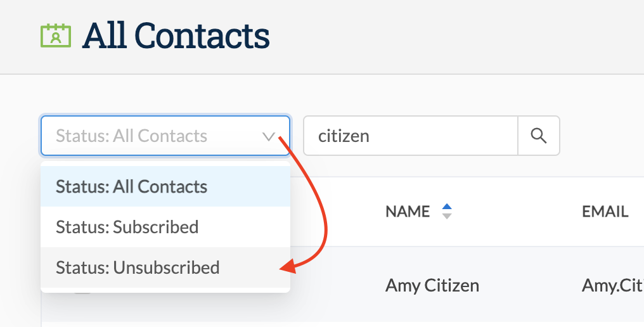Click the green contacts icon beside All Contacts
This screenshot has width=644, height=327.
56,35
